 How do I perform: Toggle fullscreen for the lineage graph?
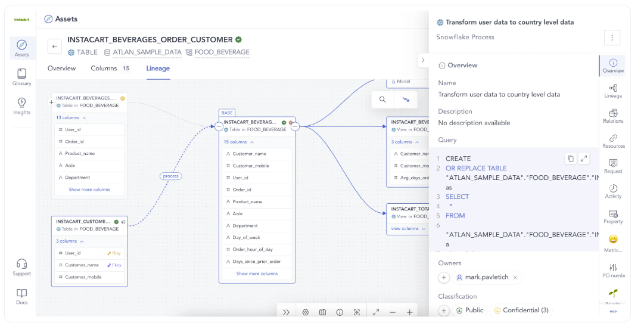376,312
